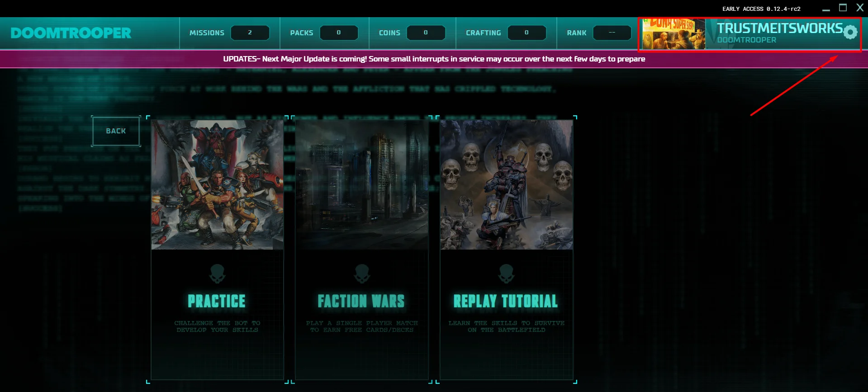
Task: Click the DOOMTROOPER logo
Action: [71, 33]
